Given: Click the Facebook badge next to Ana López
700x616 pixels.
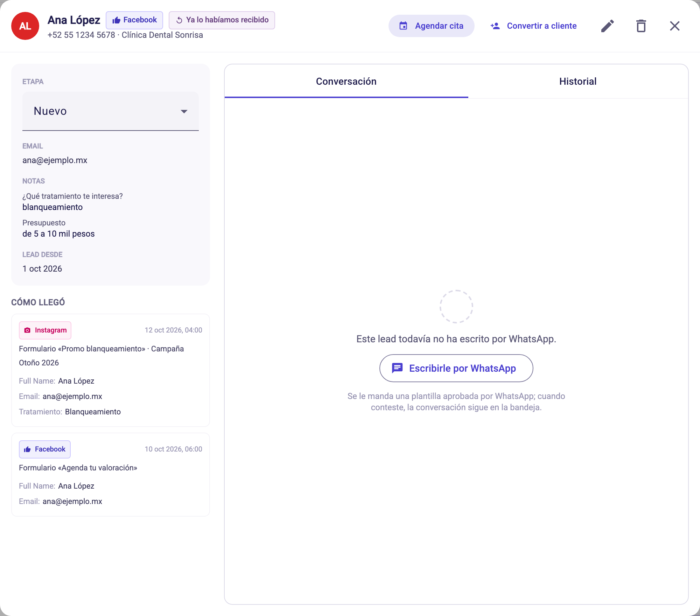Looking at the screenshot, I should [x=134, y=20].
